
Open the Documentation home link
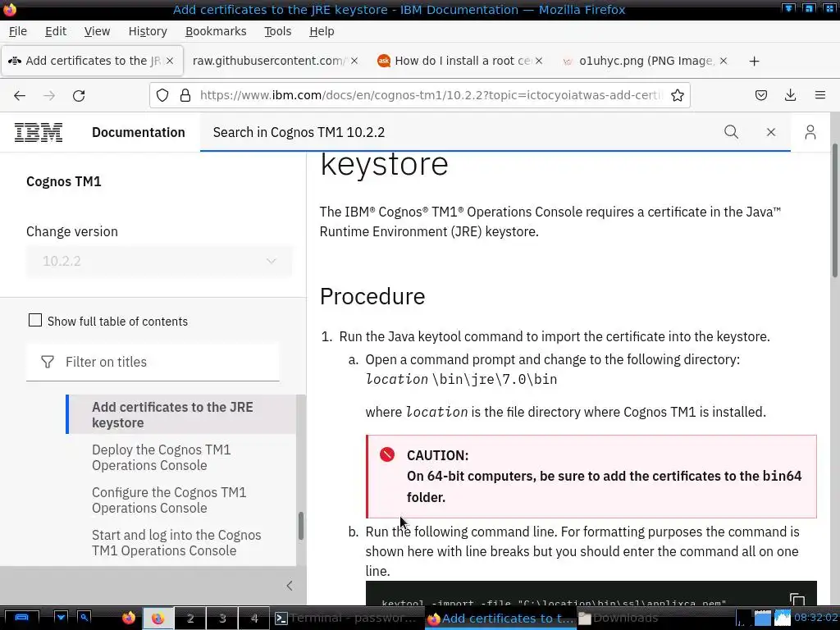tap(138, 132)
